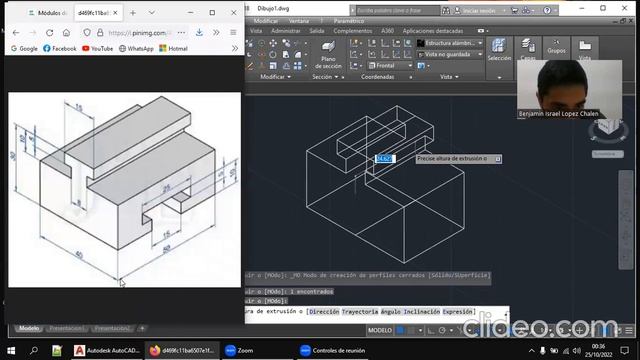Open the Complementos ribbon tab
This screenshot has height=360, width=640.
(x=352, y=31)
